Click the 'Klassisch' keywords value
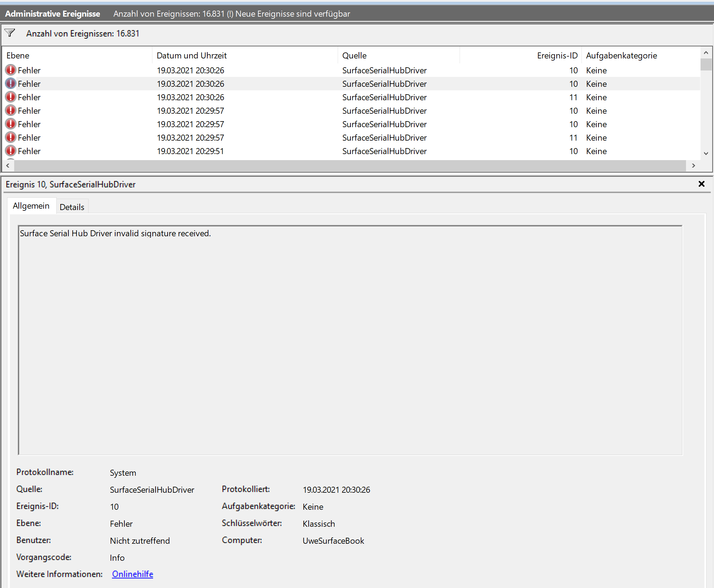 coord(319,524)
